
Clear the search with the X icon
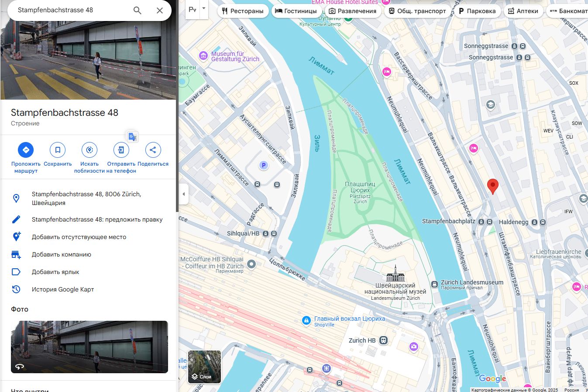160,10
